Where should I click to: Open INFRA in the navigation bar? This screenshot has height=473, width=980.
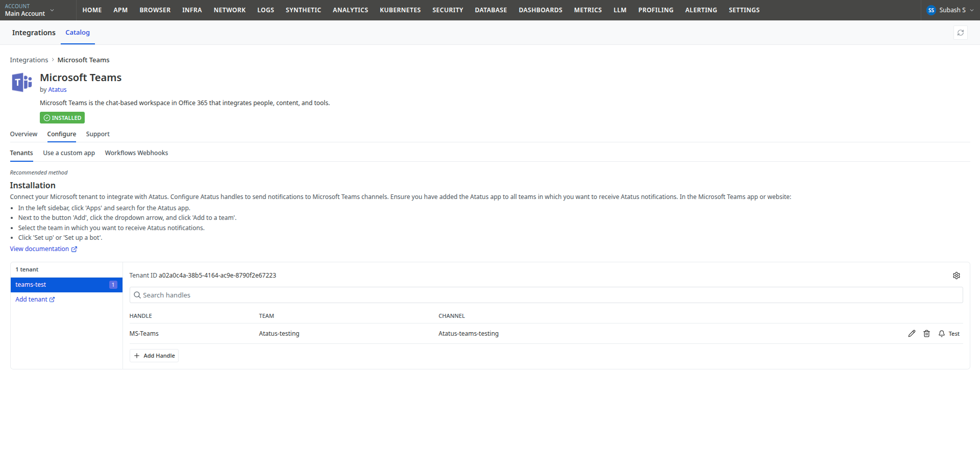(192, 10)
